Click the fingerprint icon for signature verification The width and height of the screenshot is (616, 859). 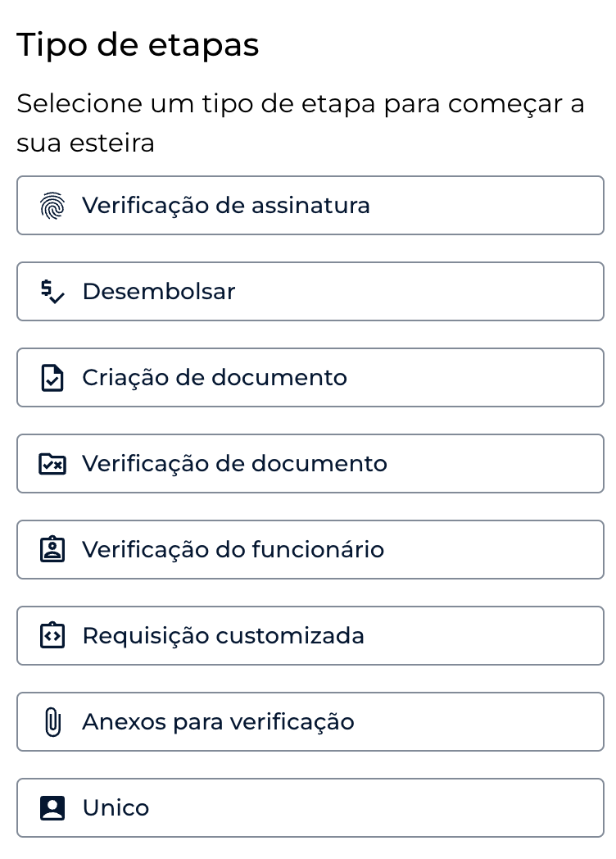[x=52, y=206]
